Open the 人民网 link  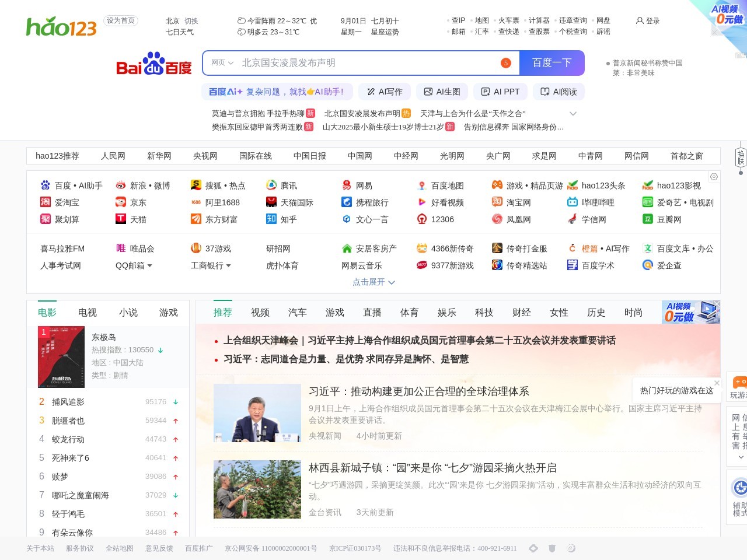pyautogui.click(x=113, y=156)
